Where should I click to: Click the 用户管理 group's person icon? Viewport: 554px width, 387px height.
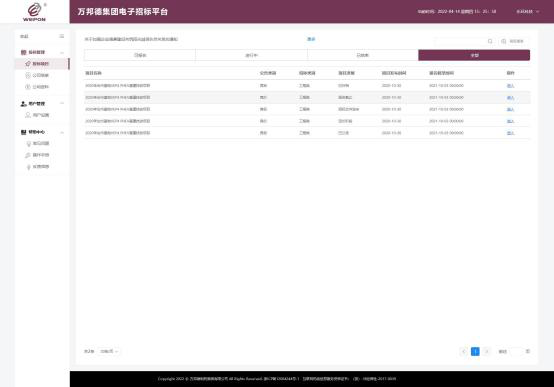[23, 104]
